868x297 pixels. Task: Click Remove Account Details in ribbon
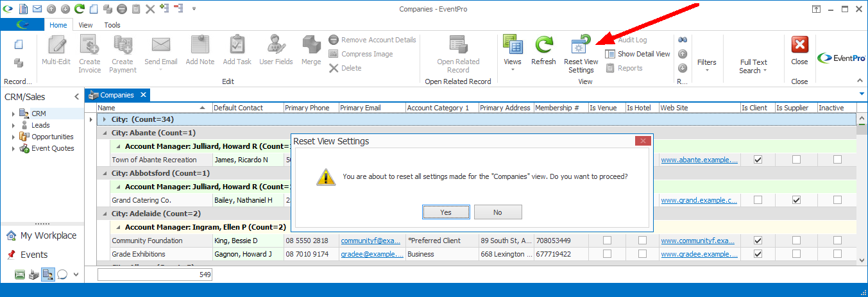(372, 40)
